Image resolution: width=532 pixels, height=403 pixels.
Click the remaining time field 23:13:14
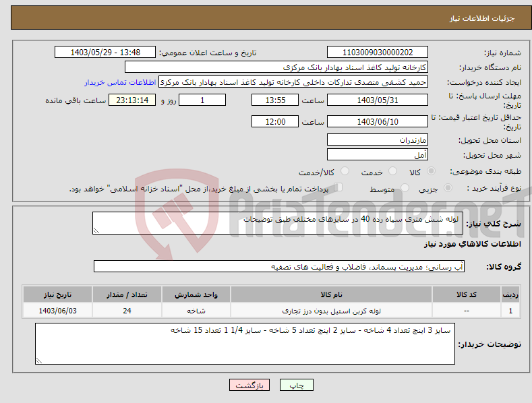(132, 100)
